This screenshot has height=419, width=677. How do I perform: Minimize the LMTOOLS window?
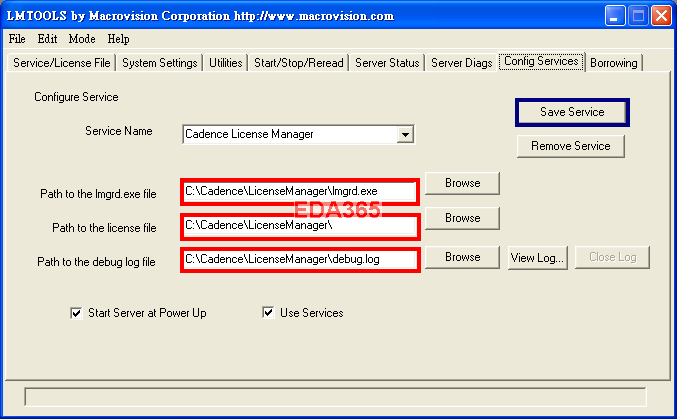(614, 16)
